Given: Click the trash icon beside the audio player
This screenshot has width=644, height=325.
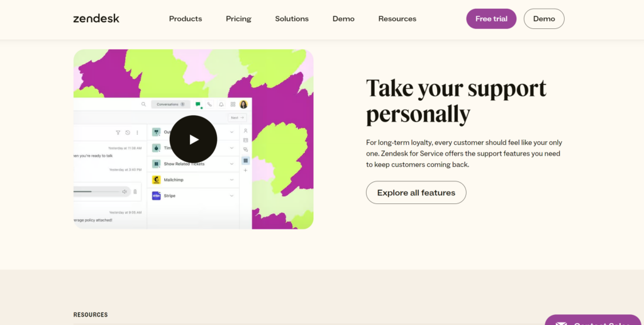Looking at the screenshot, I should [x=135, y=191].
